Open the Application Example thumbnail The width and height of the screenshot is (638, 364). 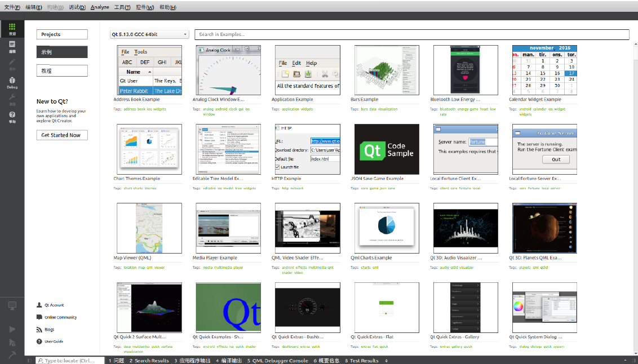click(308, 70)
